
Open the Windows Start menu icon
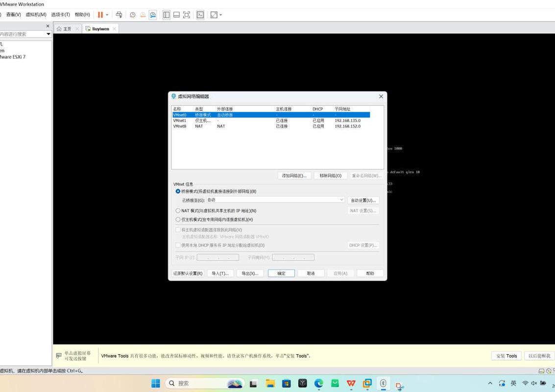tap(156, 383)
